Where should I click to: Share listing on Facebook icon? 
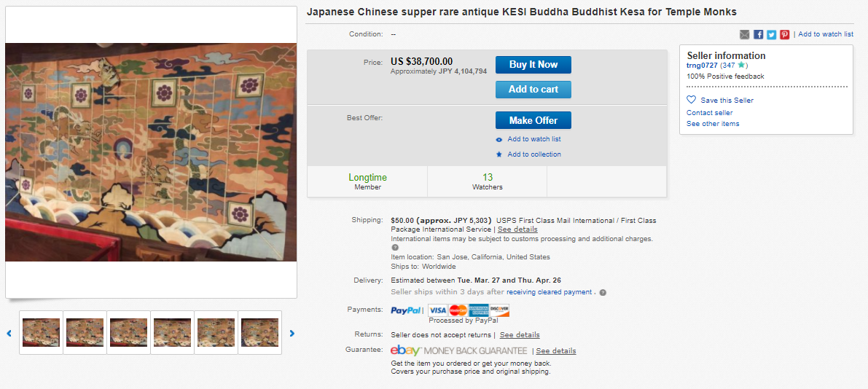[x=759, y=34]
